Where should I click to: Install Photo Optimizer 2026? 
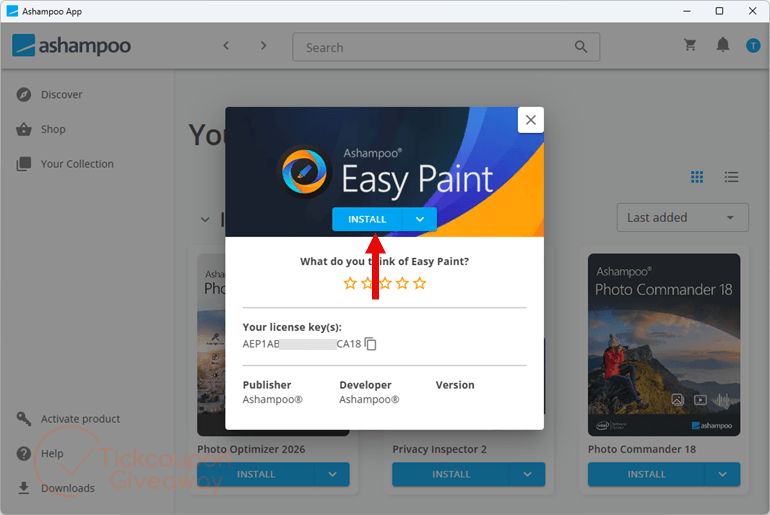[256, 474]
